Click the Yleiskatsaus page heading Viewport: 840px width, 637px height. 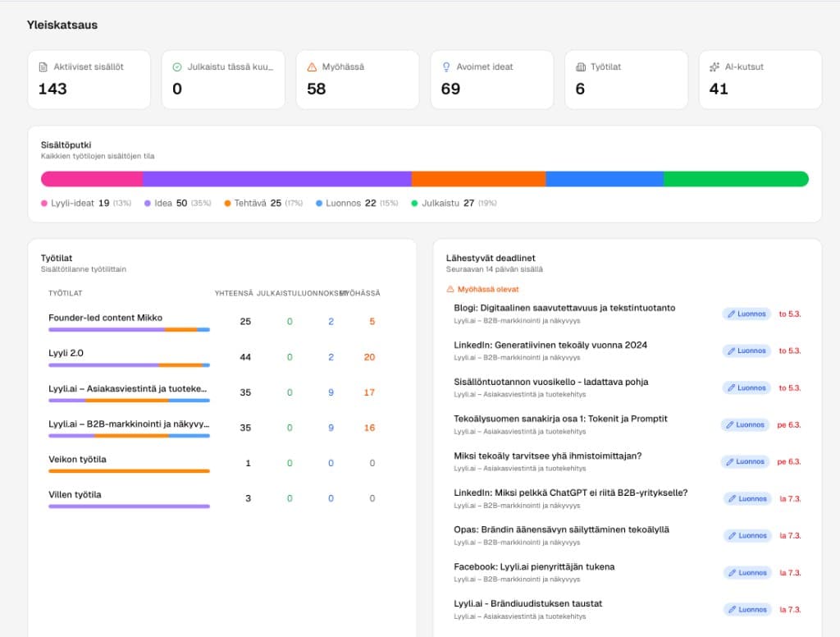pyautogui.click(x=62, y=25)
